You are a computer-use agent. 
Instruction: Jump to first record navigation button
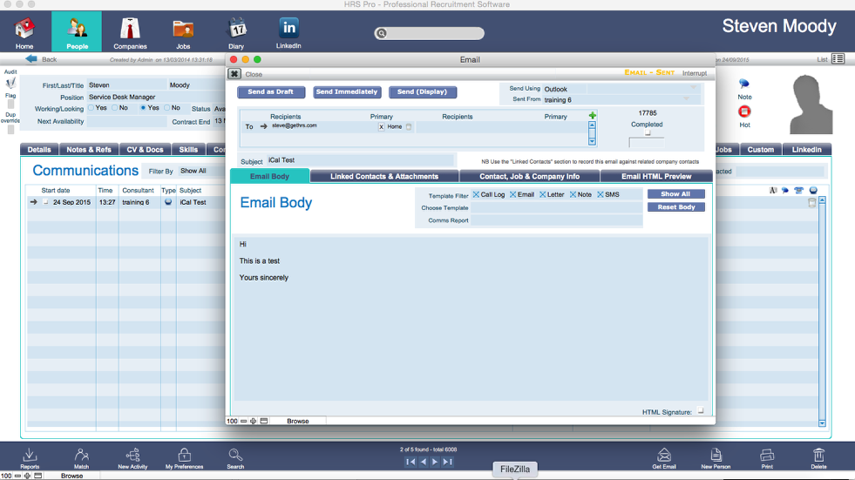coord(411,462)
